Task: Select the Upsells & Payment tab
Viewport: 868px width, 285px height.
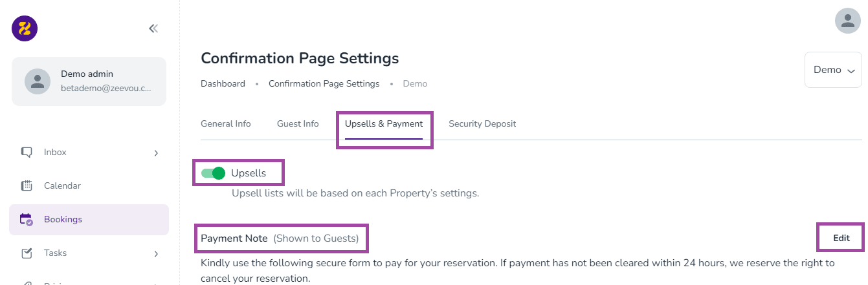Action: click(x=384, y=123)
